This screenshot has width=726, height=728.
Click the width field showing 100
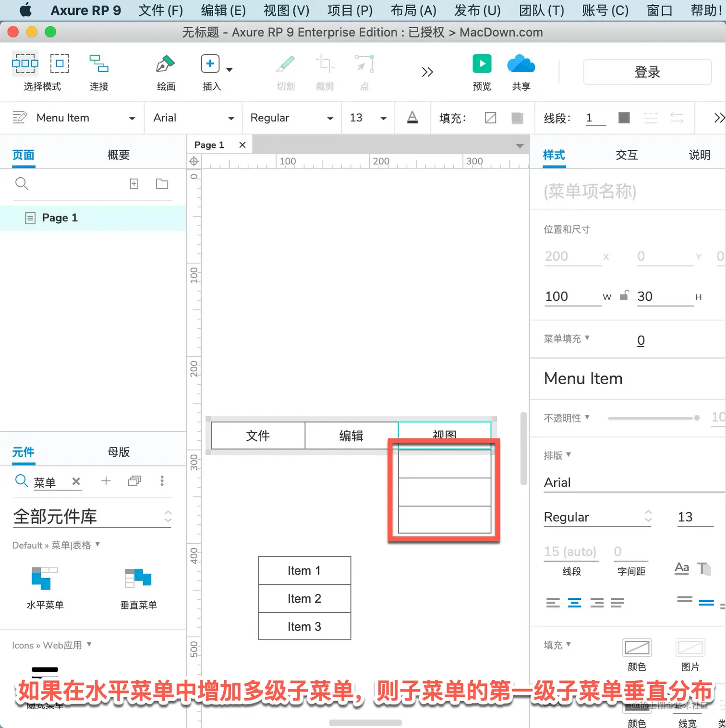(572, 297)
